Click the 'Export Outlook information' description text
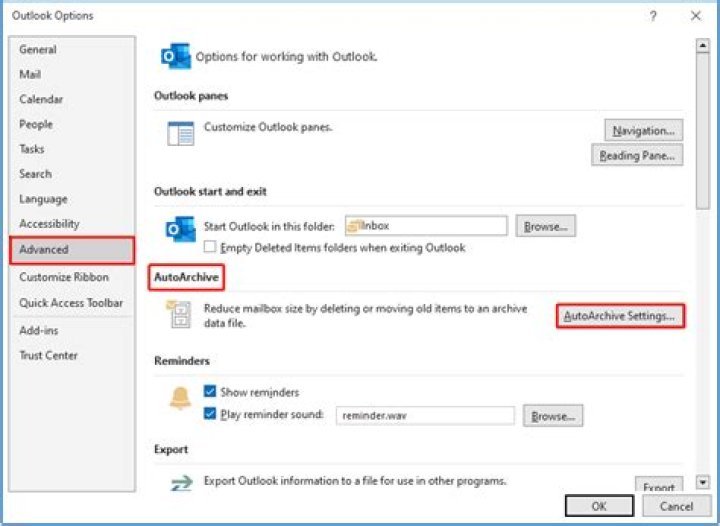This screenshot has height=526, width=720. 355,481
